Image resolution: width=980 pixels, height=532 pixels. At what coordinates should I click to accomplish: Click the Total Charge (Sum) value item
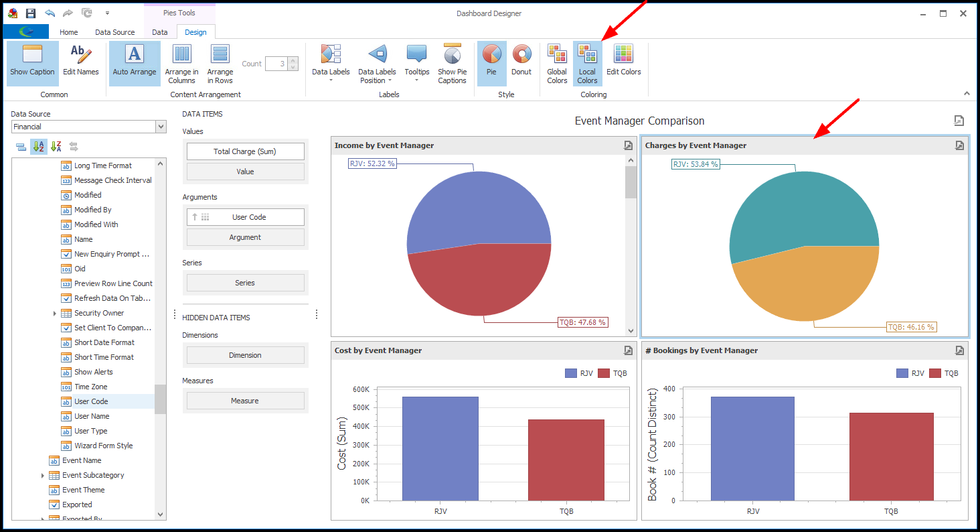pyautogui.click(x=245, y=151)
